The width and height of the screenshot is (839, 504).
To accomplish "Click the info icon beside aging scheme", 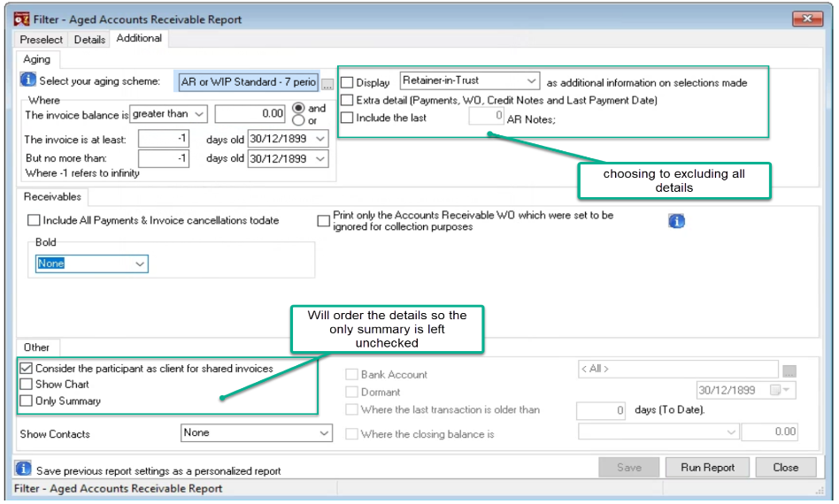I will point(27,80).
